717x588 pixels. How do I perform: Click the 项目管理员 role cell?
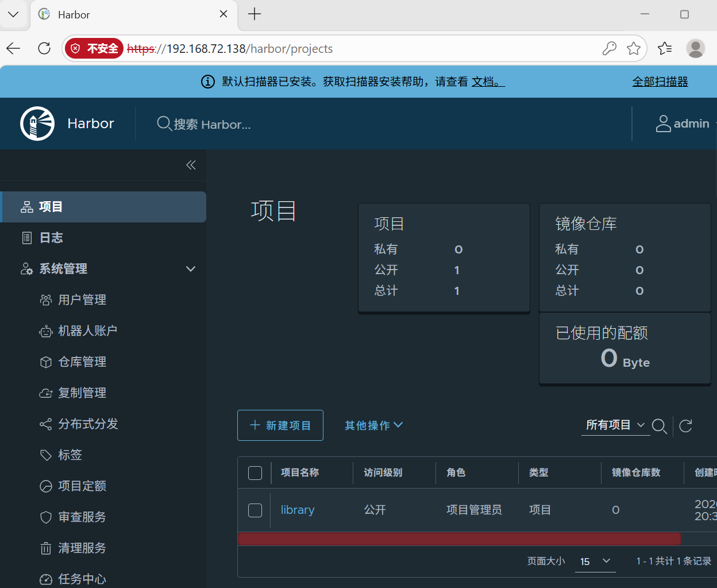click(474, 510)
